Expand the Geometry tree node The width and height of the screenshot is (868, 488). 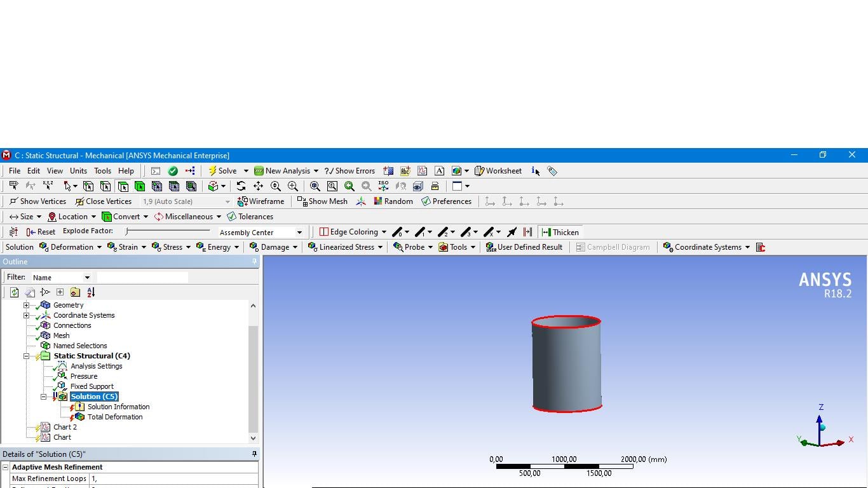tap(26, 305)
